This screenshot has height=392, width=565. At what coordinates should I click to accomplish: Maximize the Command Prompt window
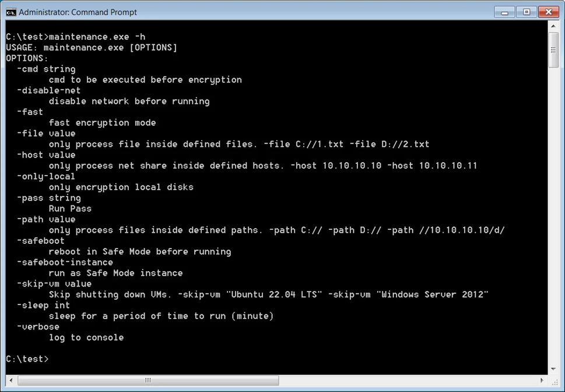click(526, 12)
